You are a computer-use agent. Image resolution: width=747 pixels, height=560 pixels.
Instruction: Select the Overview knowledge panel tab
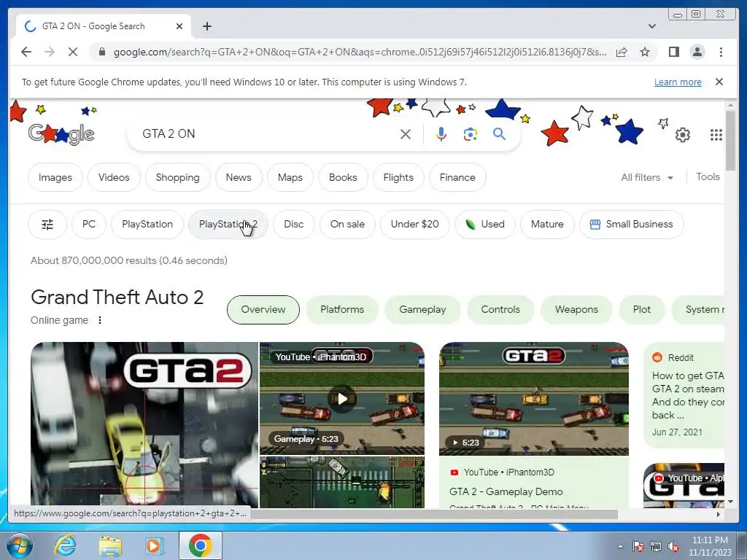click(x=263, y=309)
